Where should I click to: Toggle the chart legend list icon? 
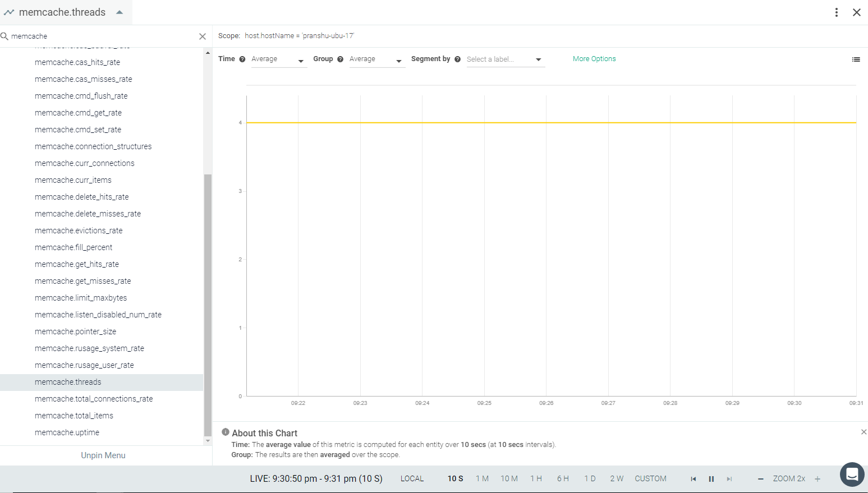point(856,59)
